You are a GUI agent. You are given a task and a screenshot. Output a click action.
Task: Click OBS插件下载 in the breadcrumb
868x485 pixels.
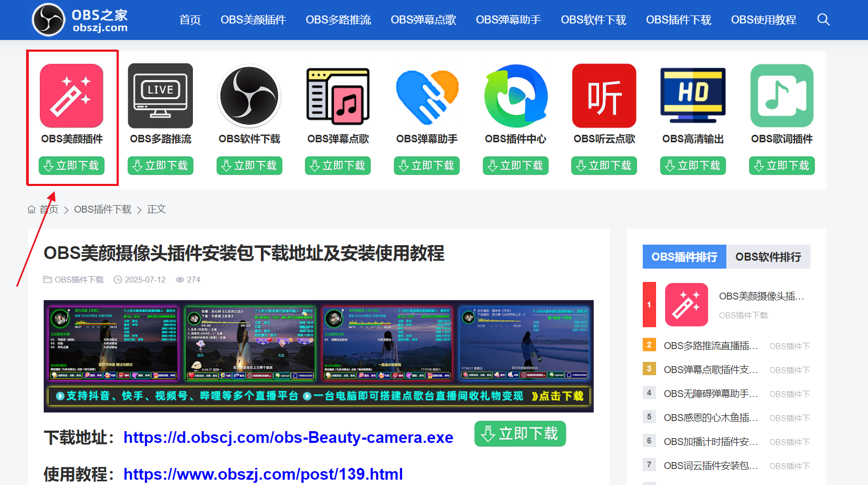[103, 209]
